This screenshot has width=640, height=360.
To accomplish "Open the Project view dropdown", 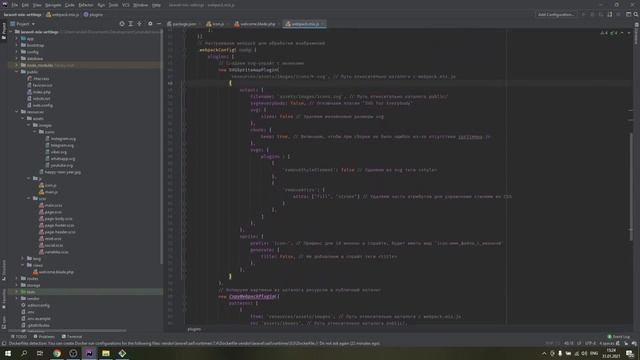I will pyautogui.click(x=22, y=24).
